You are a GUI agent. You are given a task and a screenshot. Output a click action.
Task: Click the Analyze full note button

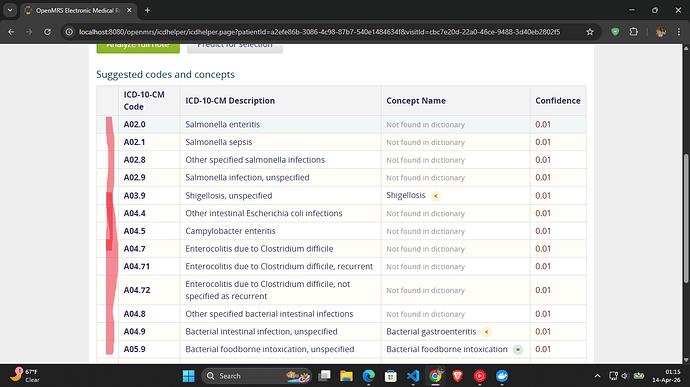pyautogui.click(x=138, y=47)
